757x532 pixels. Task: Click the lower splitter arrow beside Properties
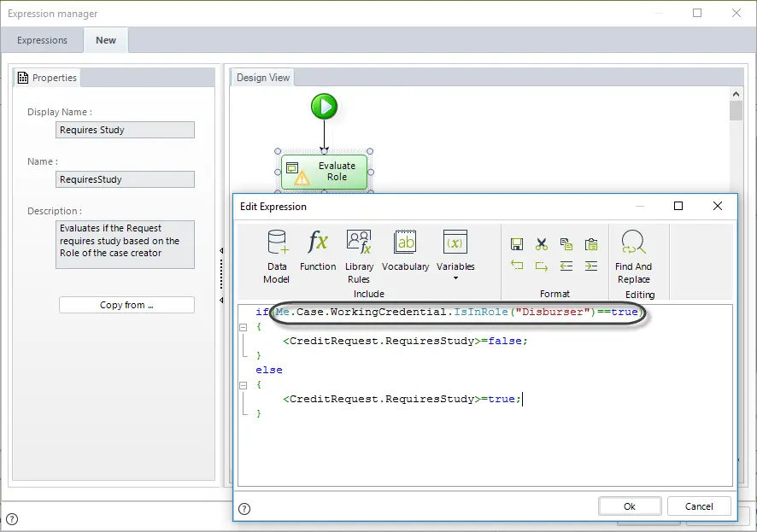(221, 300)
